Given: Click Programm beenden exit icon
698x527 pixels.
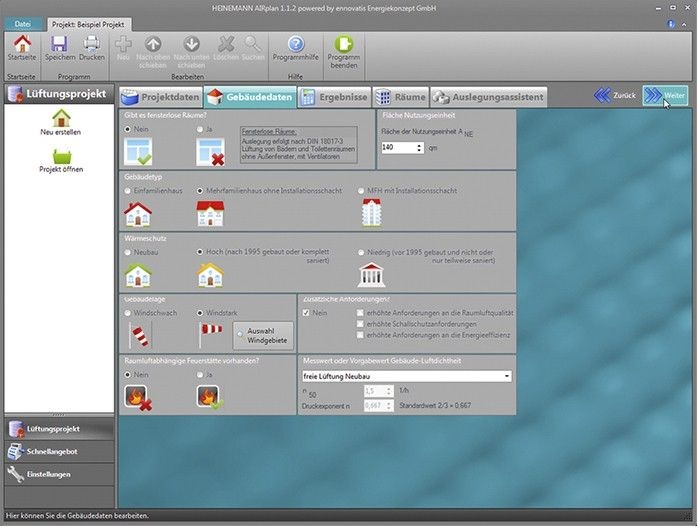Looking at the screenshot, I should click(x=344, y=44).
